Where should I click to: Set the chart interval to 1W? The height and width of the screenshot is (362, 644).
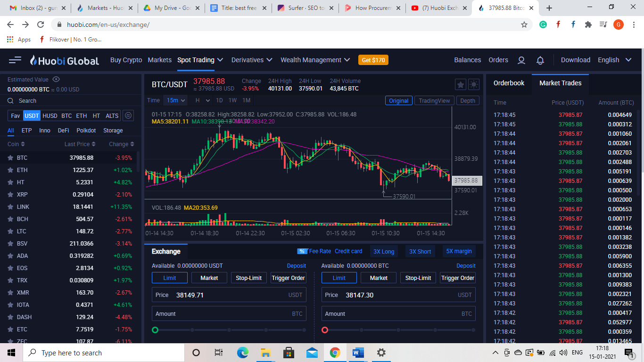coord(232,100)
